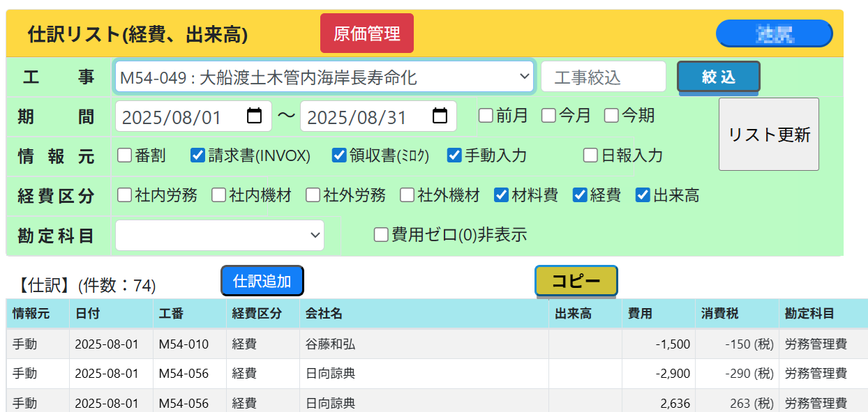Uncheck the 請求書(INVOX) checkbox
Viewport: 868px width, 412px height.
pyautogui.click(x=197, y=155)
